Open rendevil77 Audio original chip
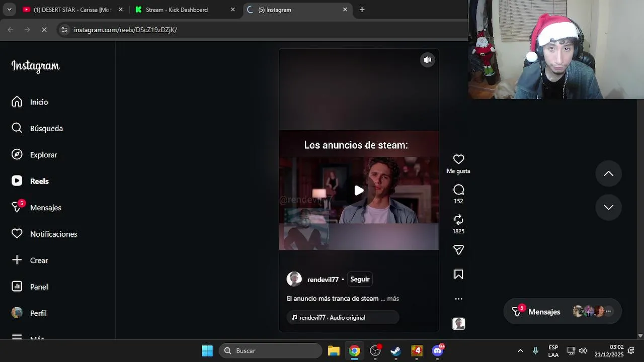Image resolution: width=644 pixels, height=362 pixels. pos(343,318)
